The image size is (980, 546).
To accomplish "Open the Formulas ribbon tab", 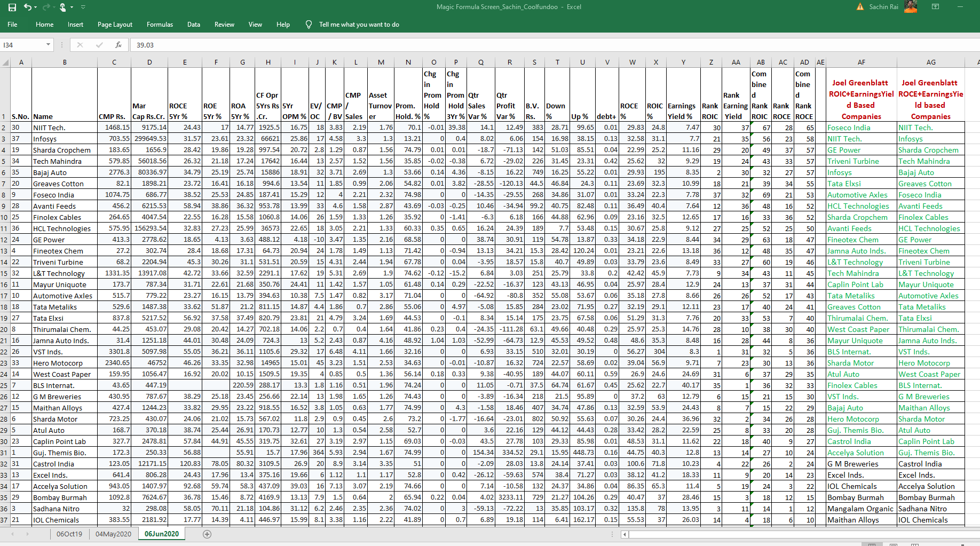I will (160, 25).
